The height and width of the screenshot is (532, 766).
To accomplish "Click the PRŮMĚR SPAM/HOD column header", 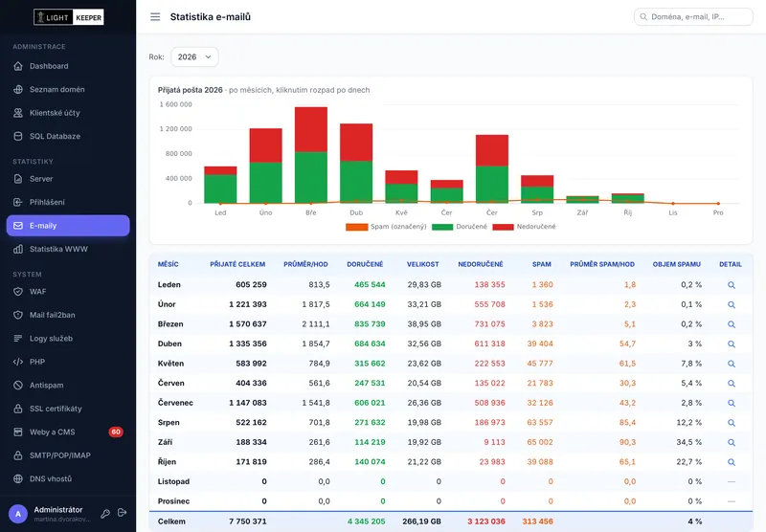I will (602, 264).
